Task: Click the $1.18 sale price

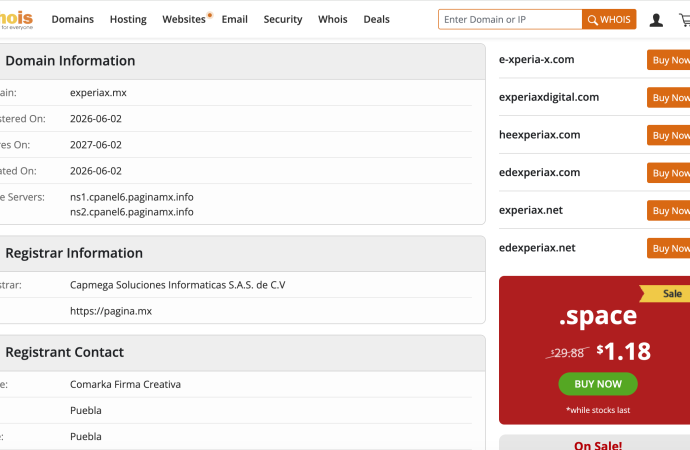Action: pos(624,351)
